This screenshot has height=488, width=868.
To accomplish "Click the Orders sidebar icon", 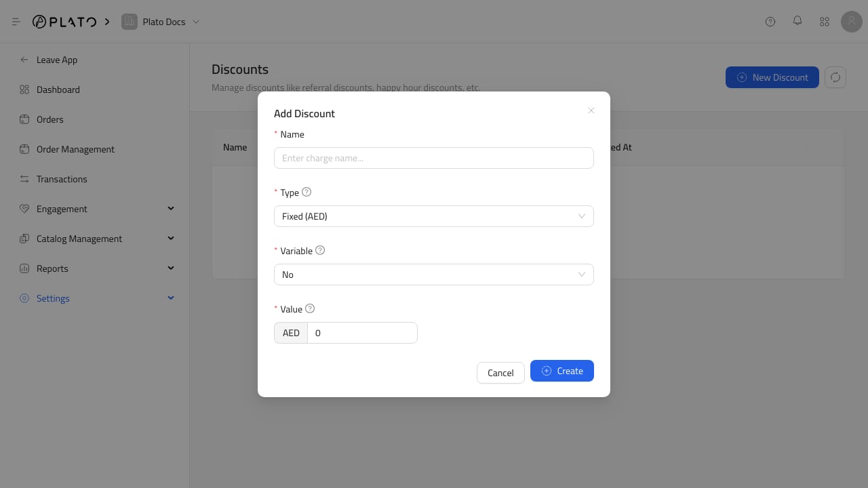I will coord(24,119).
